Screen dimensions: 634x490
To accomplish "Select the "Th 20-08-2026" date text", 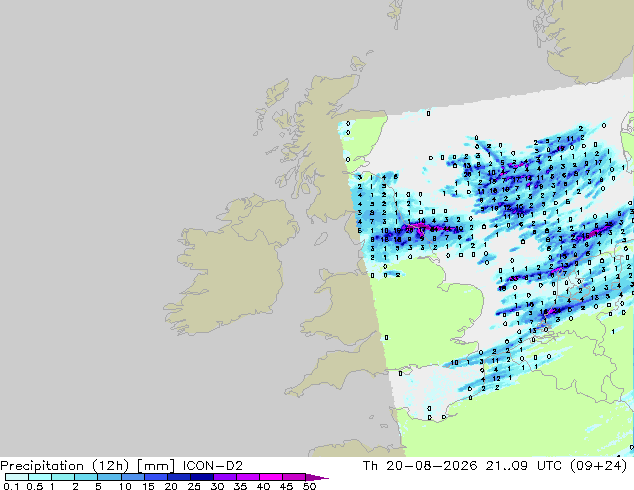I will 420,466.
